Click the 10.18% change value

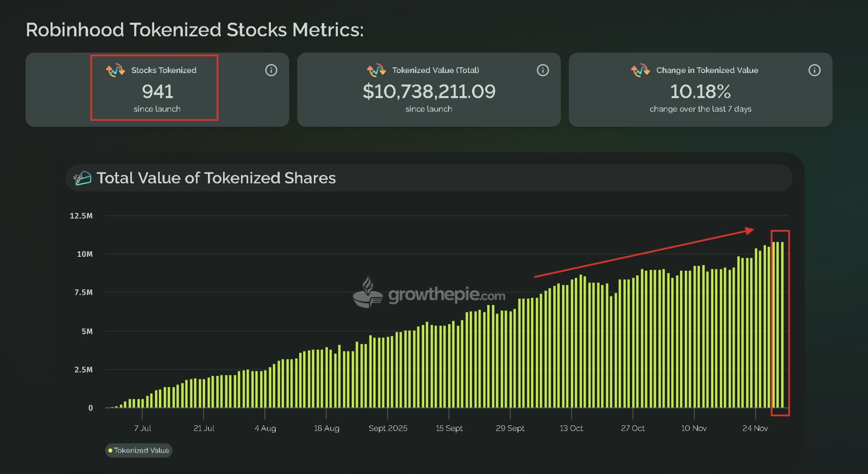point(700,91)
